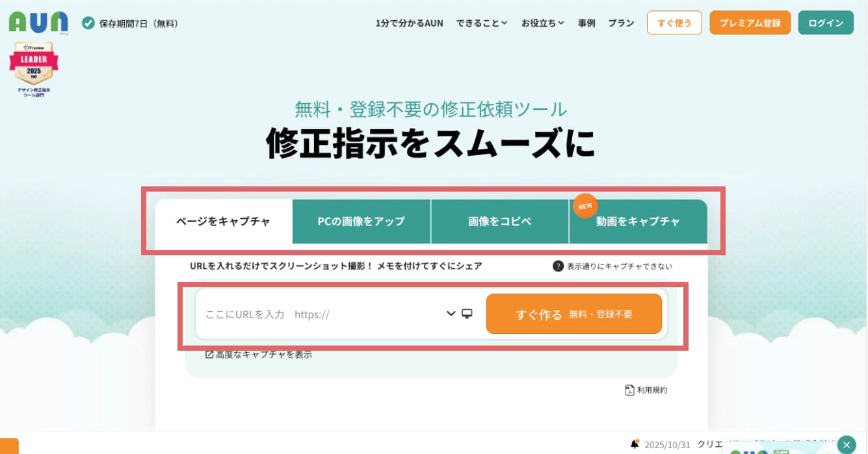Open the notification bell in the bottom bar
This screenshot has width=868, height=454.
point(634,444)
